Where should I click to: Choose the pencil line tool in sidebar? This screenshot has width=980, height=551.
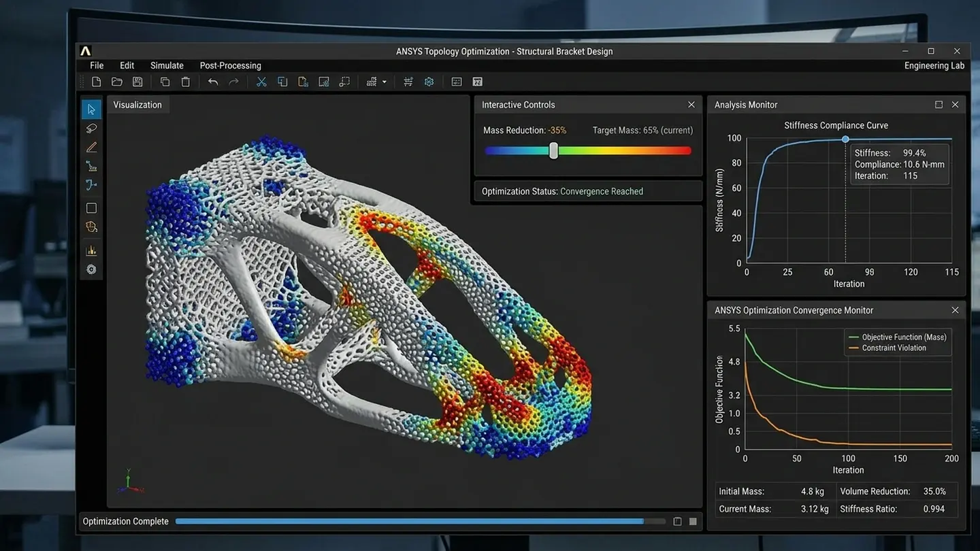91,147
